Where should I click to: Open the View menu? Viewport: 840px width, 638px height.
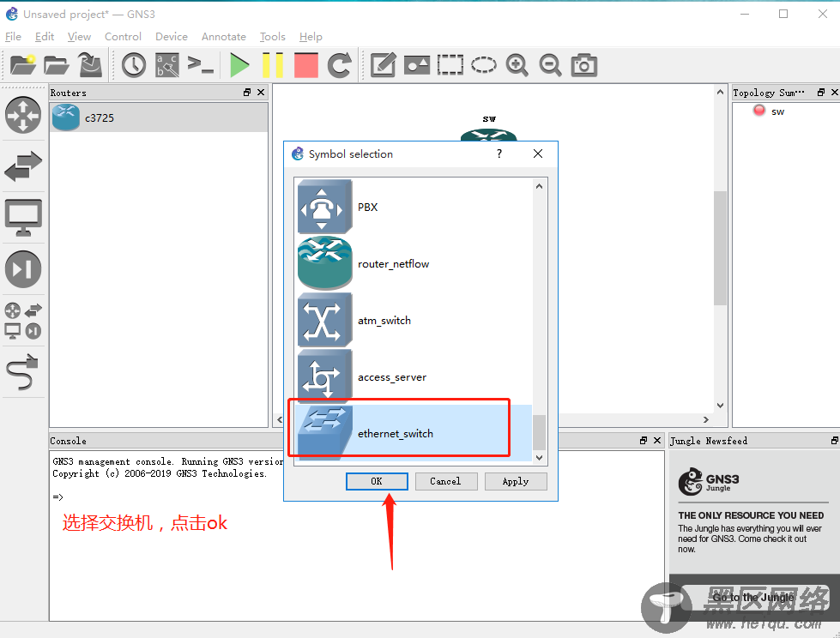(x=79, y=36)
